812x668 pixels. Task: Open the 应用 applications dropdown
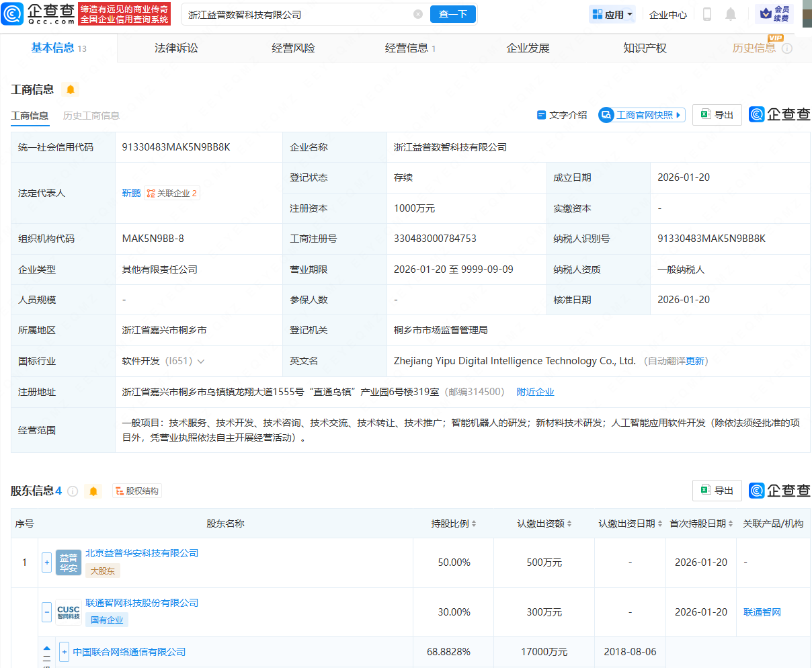click(611, 13)
